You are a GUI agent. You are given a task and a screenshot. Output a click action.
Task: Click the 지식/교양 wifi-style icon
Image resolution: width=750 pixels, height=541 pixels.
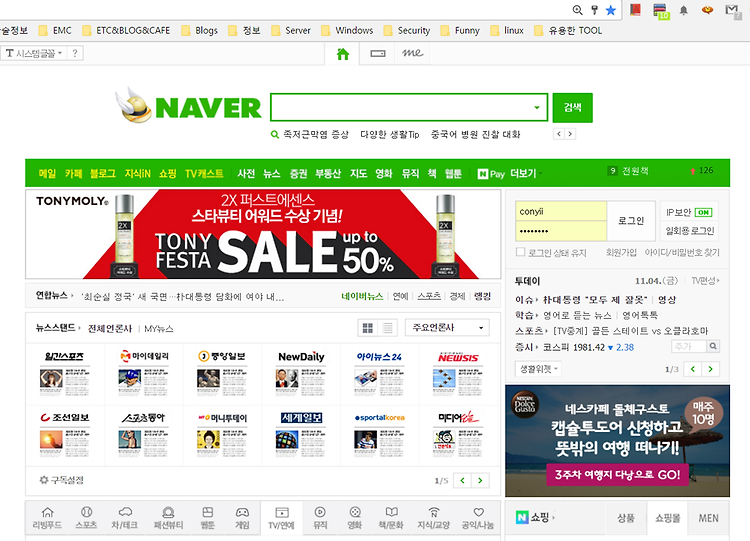coord(433,512)
